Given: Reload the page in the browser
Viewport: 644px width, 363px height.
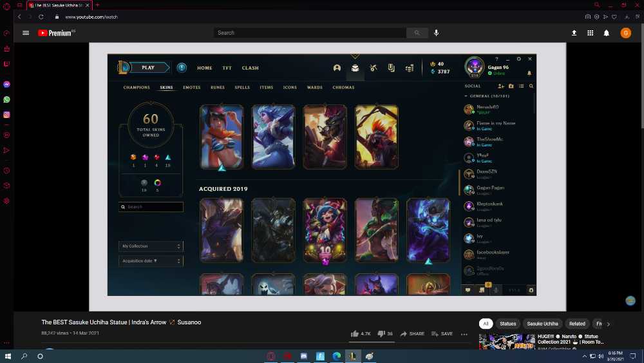Looking at the screenshot, I should coord(41,17).
